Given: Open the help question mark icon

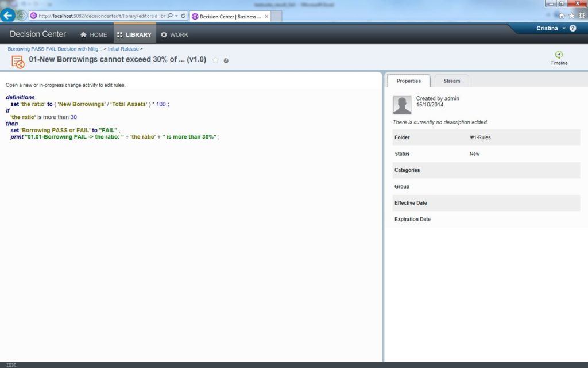Looking at the screenshot, I should (x=572, y=28).
